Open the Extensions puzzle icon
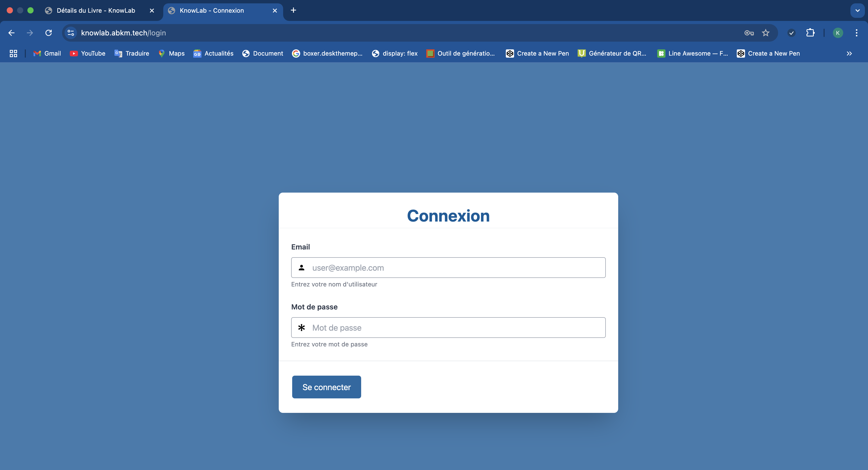Screen dimensions: 868x470 coord(810,33)
